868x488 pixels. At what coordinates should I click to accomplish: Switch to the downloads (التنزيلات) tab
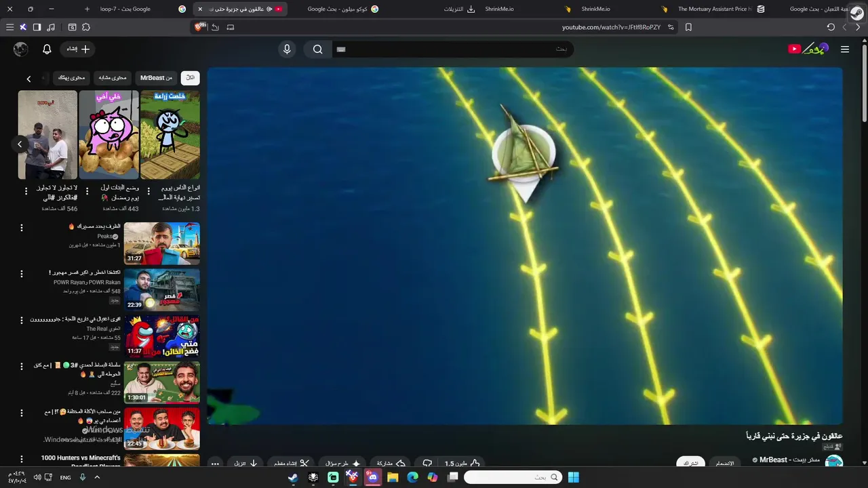pos(460,9)
